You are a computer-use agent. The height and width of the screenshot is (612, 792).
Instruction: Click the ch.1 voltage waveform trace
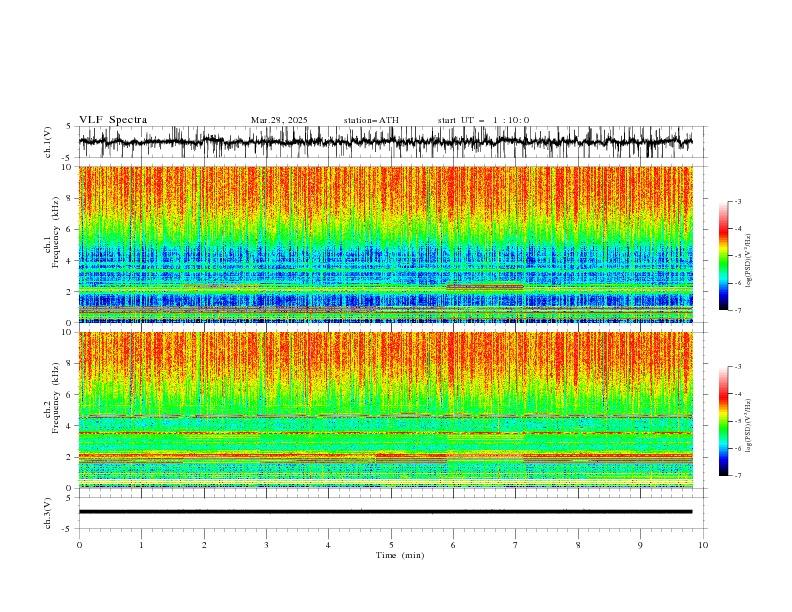385,142
